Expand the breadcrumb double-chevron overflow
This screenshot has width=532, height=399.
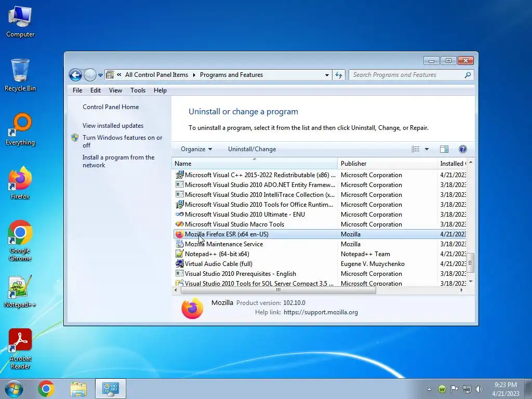[x=119, y=75]
